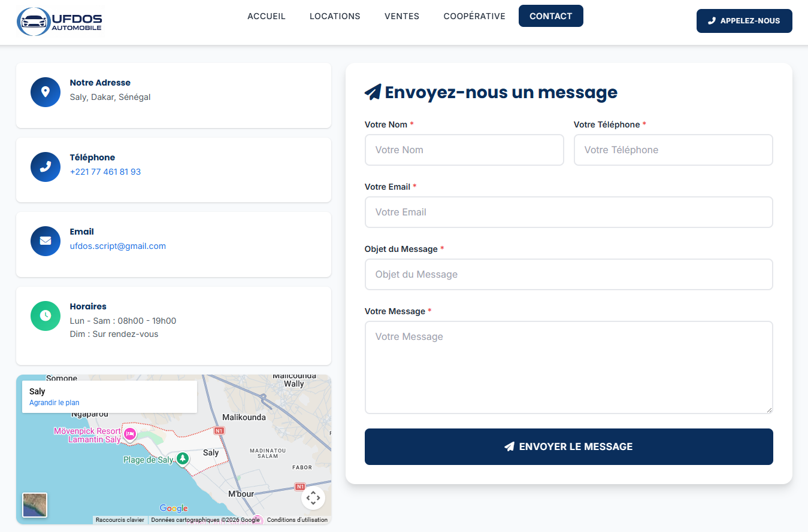Open the ufdos.script@gmail.com email link
The width and height of the screenshot is (808, 532).
pyautogui.click(x=118, y=246)
